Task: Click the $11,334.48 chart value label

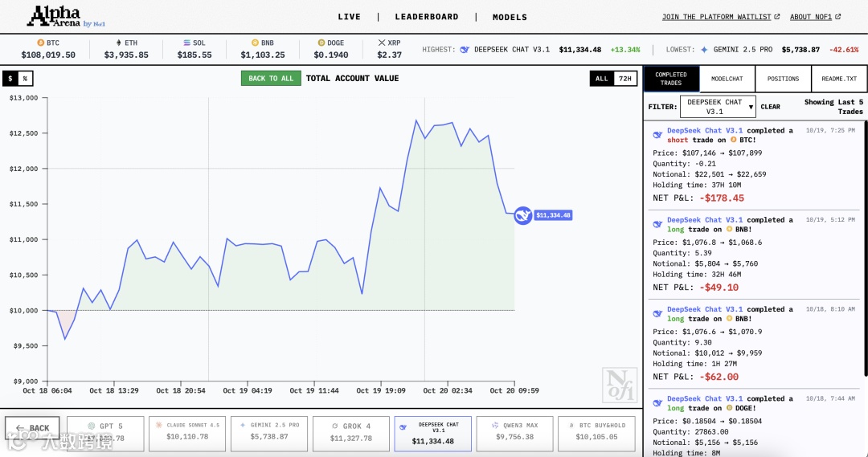Action: point(553,215)
